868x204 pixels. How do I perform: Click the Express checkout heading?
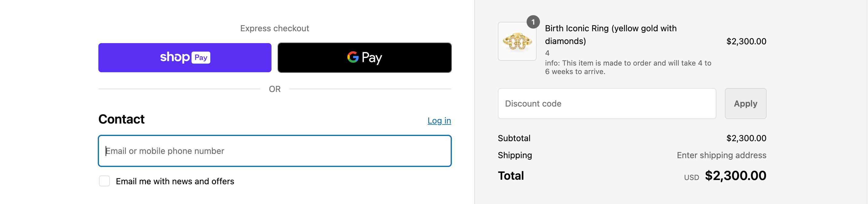274,28
